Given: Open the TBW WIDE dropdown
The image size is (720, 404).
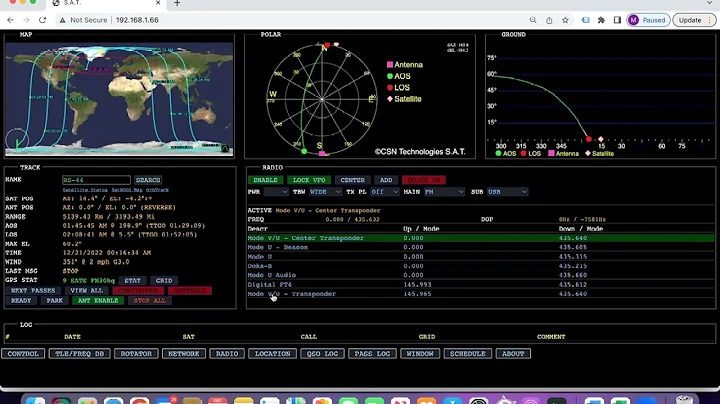Looking at the screenshot, I should [x=325, y=192].
